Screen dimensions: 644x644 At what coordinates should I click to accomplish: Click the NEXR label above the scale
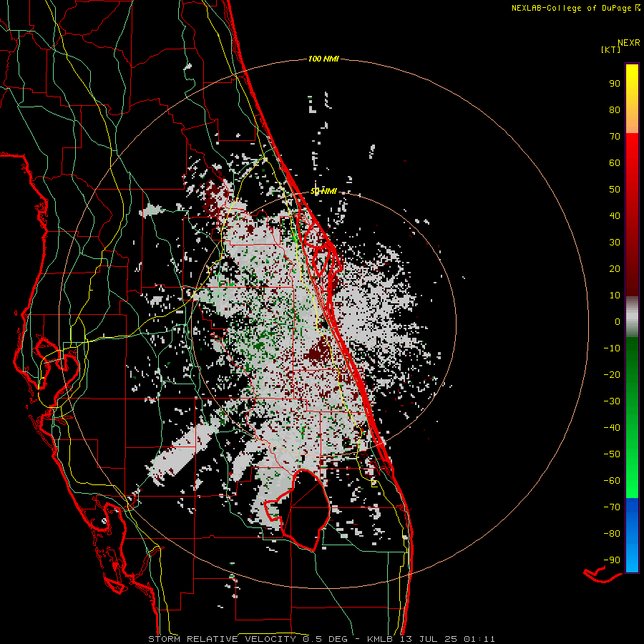[x=628, y=42]
